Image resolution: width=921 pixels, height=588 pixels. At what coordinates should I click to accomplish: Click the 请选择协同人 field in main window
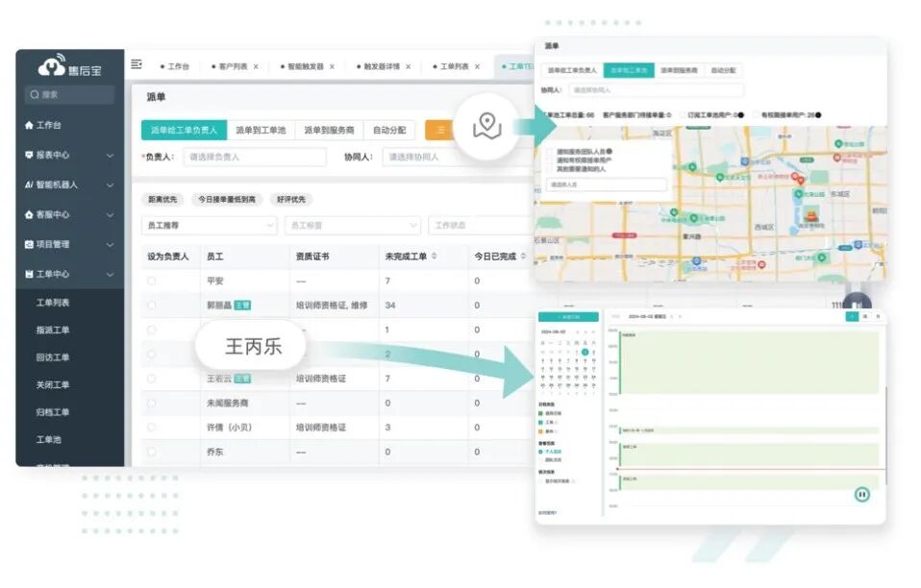pyautogui.click(x=456, y=157)
